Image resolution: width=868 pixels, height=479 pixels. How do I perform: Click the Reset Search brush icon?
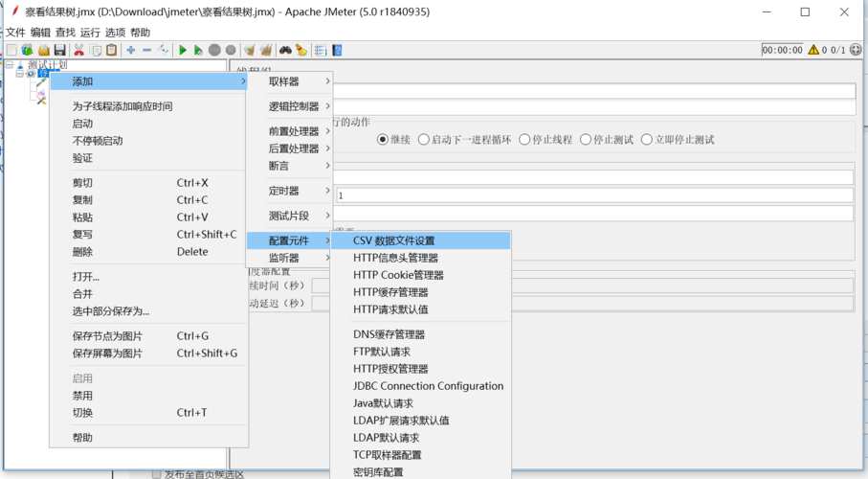[x=301, y=51]
